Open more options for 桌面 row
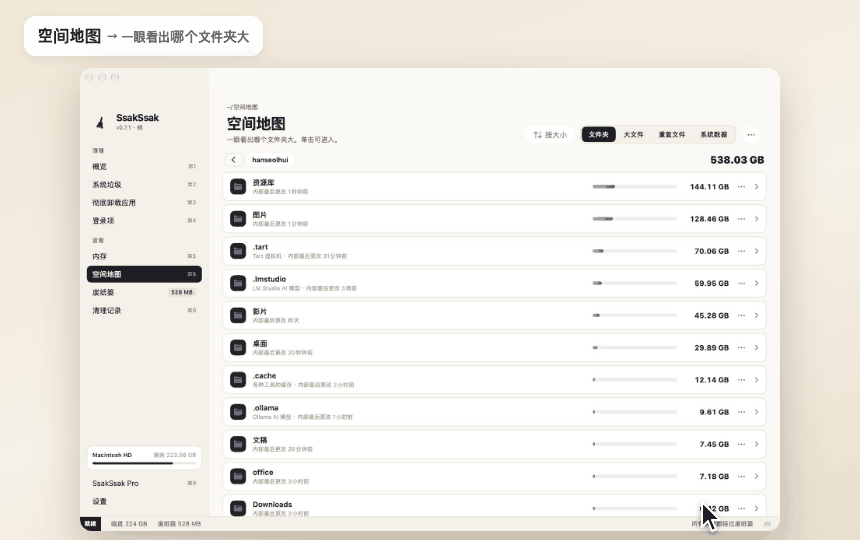Viewport: 860px width, 540px height. (742, 348)
